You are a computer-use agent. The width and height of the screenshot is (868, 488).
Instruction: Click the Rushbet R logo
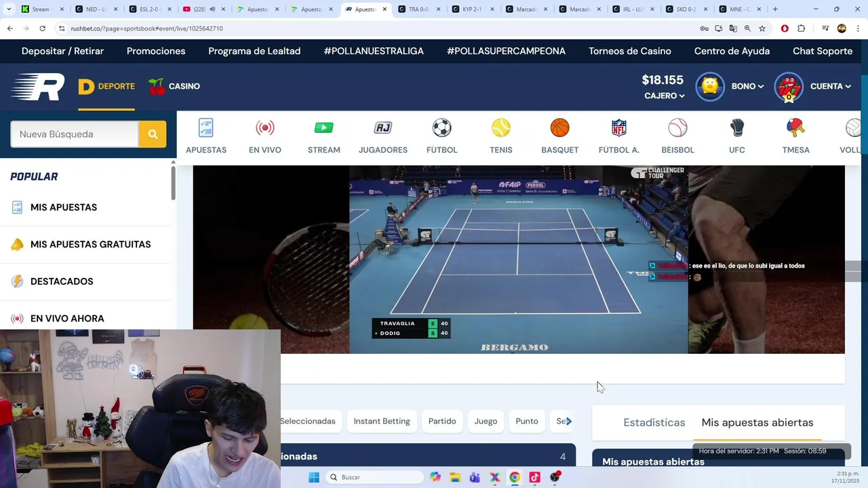click(x=38, y=87)
